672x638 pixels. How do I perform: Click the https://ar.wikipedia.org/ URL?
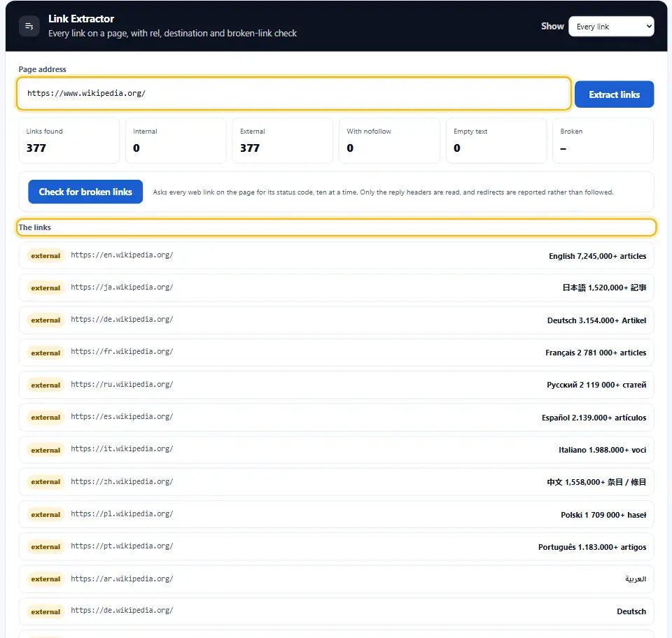pyautogui.click(x=122, y=579)
